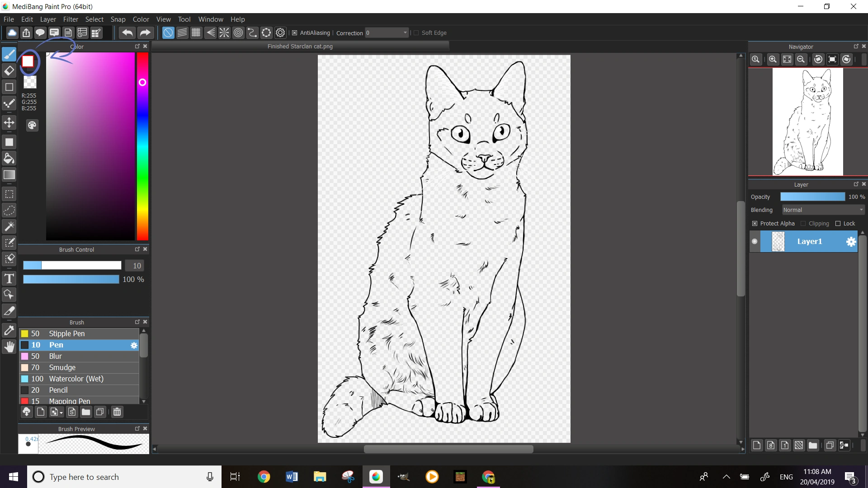Expand the Correction value dropdown
This screenshot has height=488, width=868.
point(405,33)
